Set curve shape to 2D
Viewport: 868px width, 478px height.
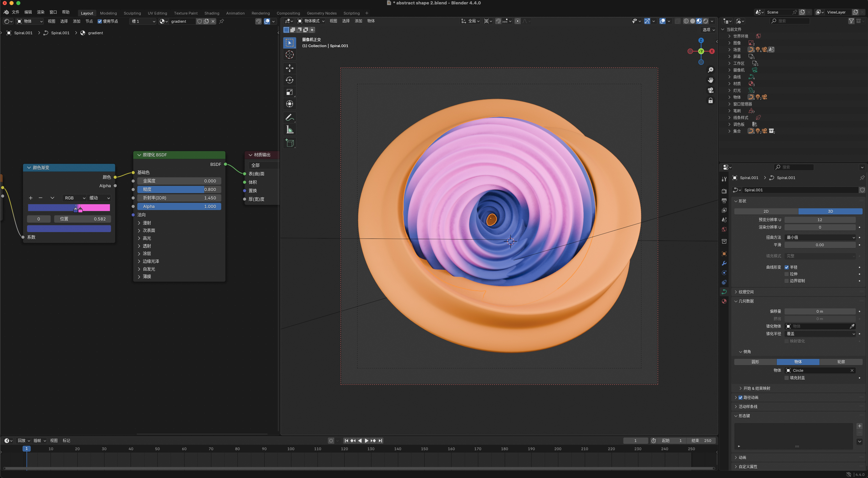click(766, 211)
